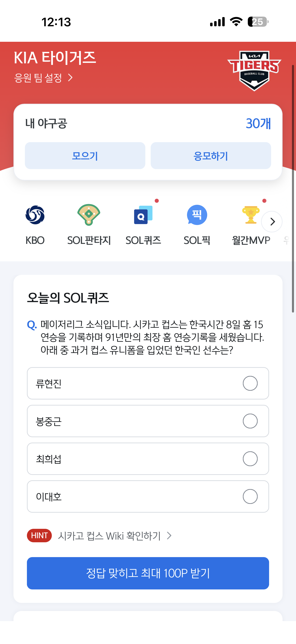Open the KBO league icon
The width and height of the screenshot is (296, 644).
pyautogui.click(x=35, y=215)
